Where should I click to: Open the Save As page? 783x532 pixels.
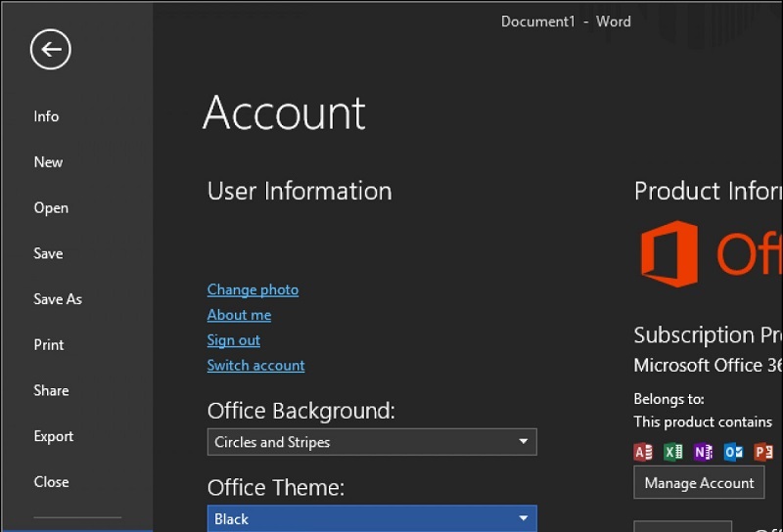58,299
